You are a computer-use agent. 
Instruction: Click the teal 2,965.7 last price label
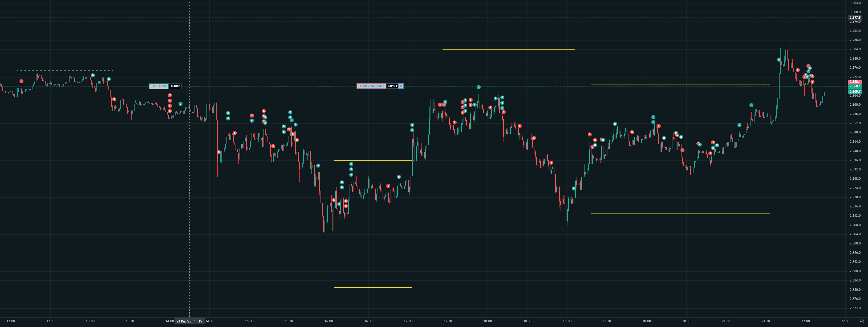pos(855,92)
